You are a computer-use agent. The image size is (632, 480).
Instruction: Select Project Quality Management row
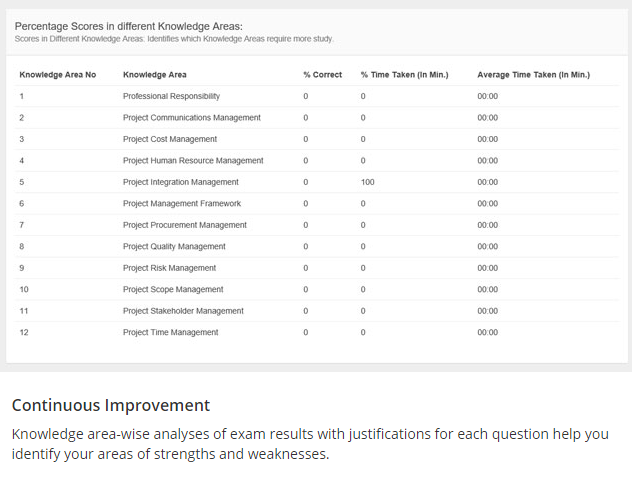point(174,247)
